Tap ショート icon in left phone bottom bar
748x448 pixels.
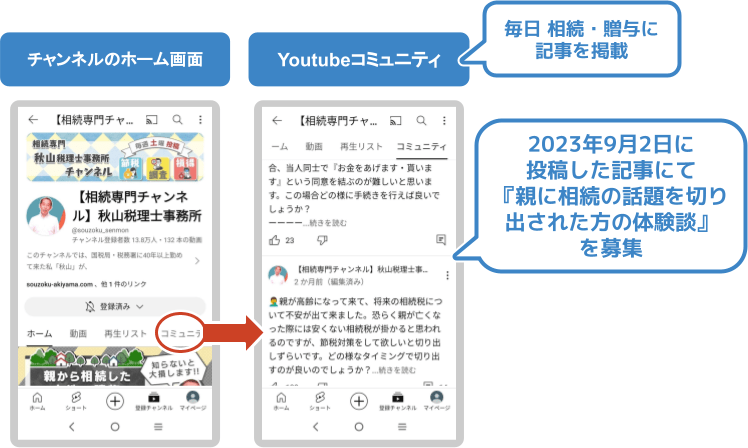pyautogui.click(x=76, y=401)
